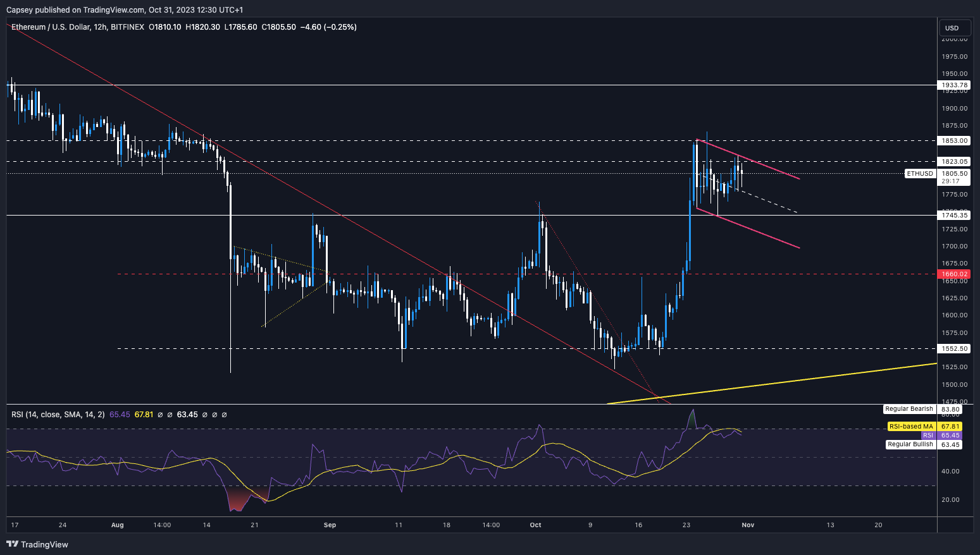Click the Sep date on time axis
This screenshot has height=555, width=980.
(330, 525)
